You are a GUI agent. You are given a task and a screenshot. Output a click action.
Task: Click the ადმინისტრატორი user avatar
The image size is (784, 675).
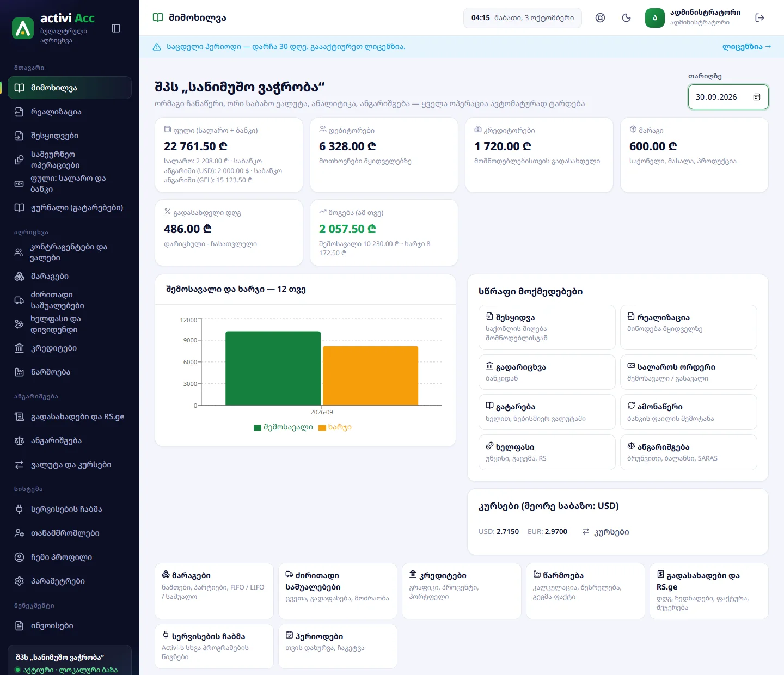pos(655,17)
